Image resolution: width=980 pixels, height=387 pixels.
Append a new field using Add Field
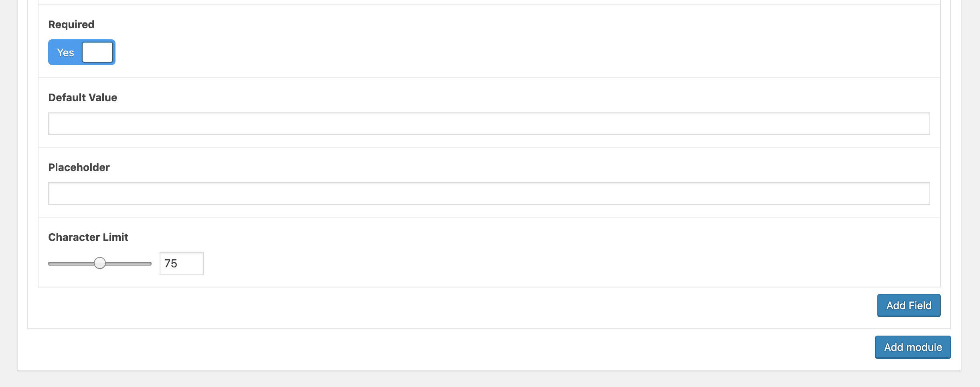909,306
